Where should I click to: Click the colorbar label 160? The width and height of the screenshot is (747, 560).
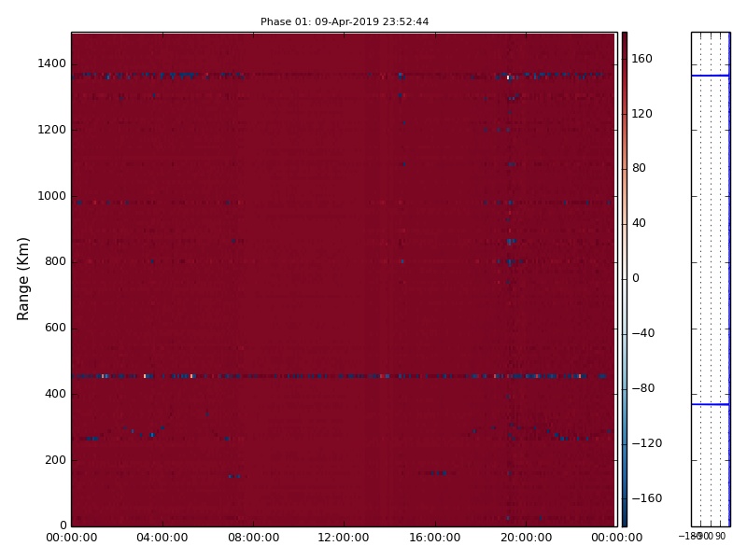coord(641,59)
